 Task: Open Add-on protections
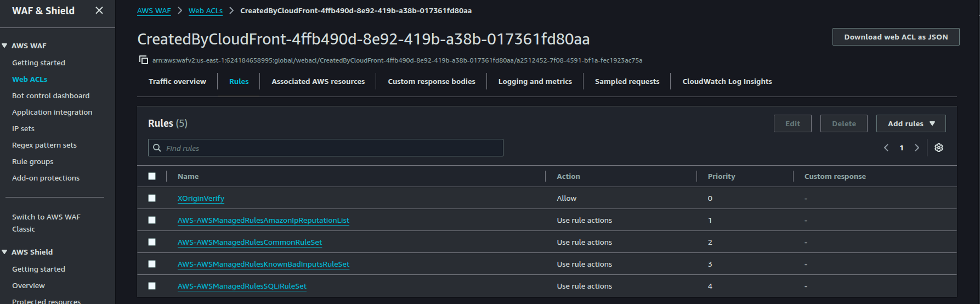tap(46, 178)
